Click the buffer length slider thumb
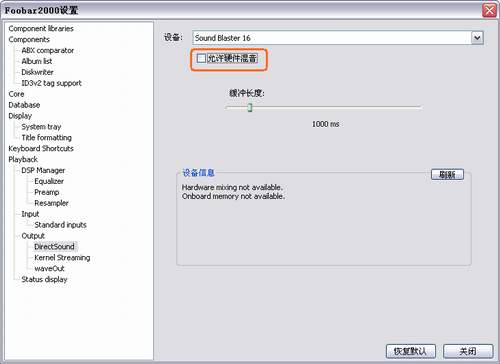Viewport: 500px width, 364px height. (x=250, y=107)
